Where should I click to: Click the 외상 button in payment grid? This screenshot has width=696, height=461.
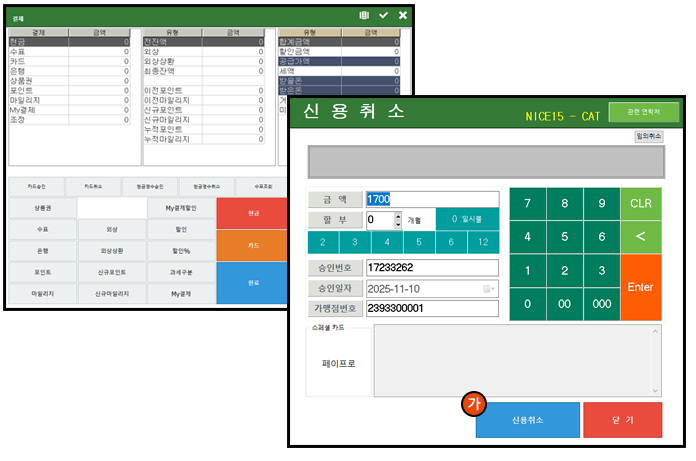pos(112,229)
